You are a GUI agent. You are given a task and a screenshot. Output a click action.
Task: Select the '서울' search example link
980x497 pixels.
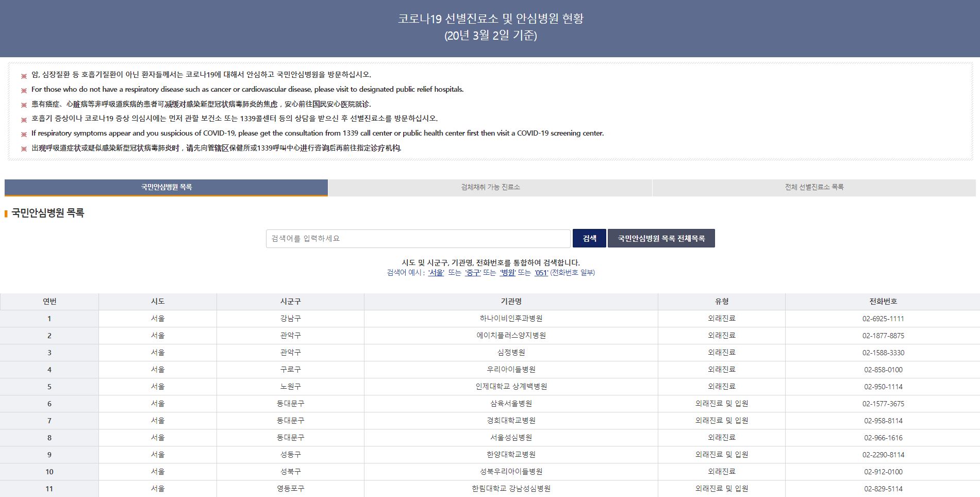[436, 273]
